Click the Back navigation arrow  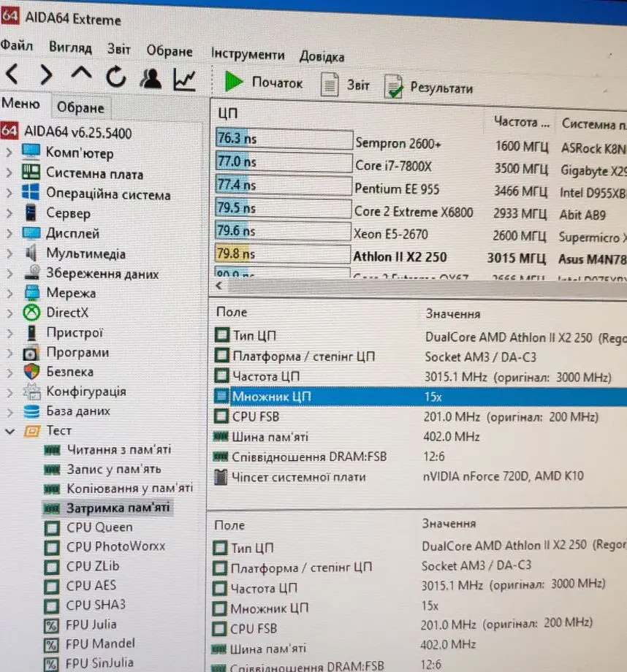click(x=12, y=74)
